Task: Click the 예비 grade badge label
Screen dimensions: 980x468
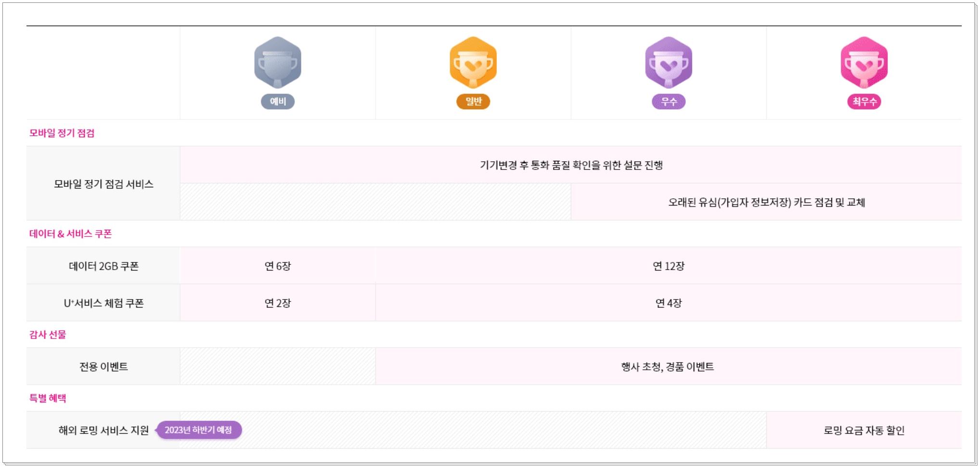Action: [x=278, y=102]
